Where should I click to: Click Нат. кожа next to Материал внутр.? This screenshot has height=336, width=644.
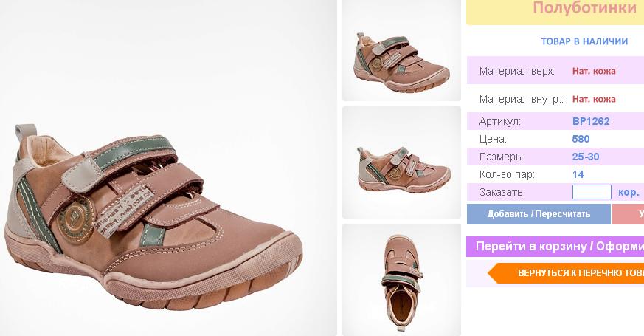594,99
